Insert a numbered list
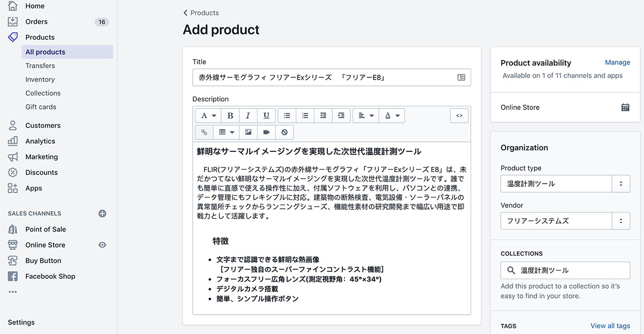The image size is (644, 334). tap(305, 115)
